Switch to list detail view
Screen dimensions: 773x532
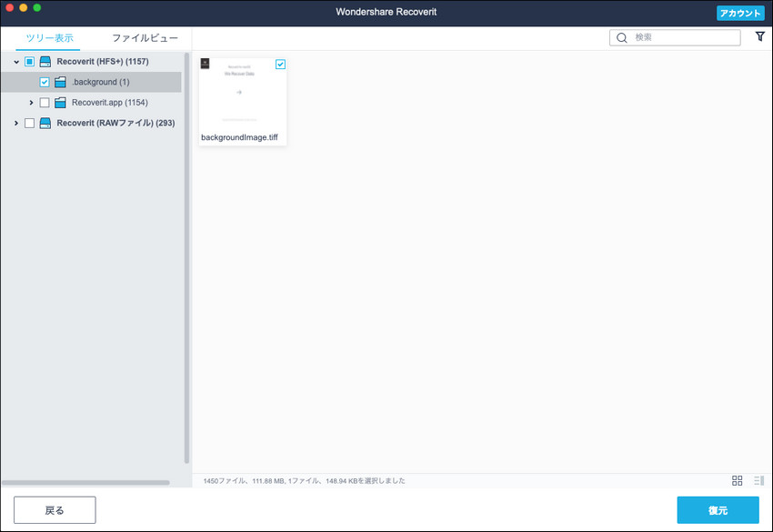click(x=758, y=480)
